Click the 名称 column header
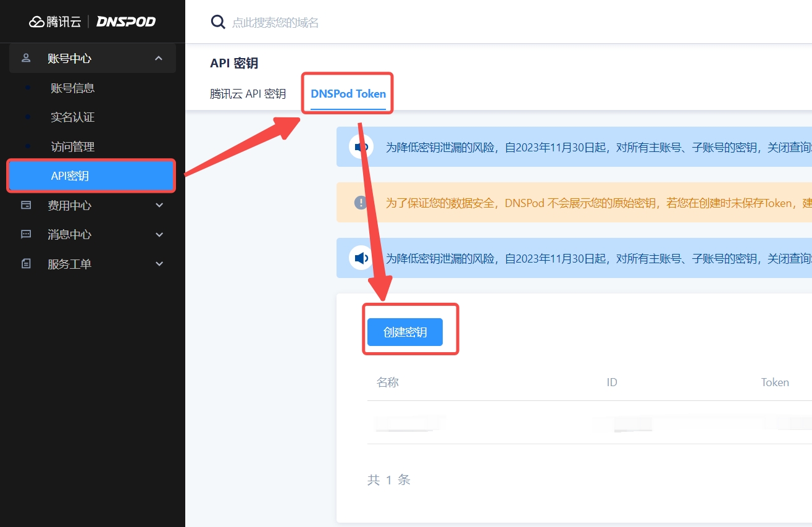 point(388,382)
